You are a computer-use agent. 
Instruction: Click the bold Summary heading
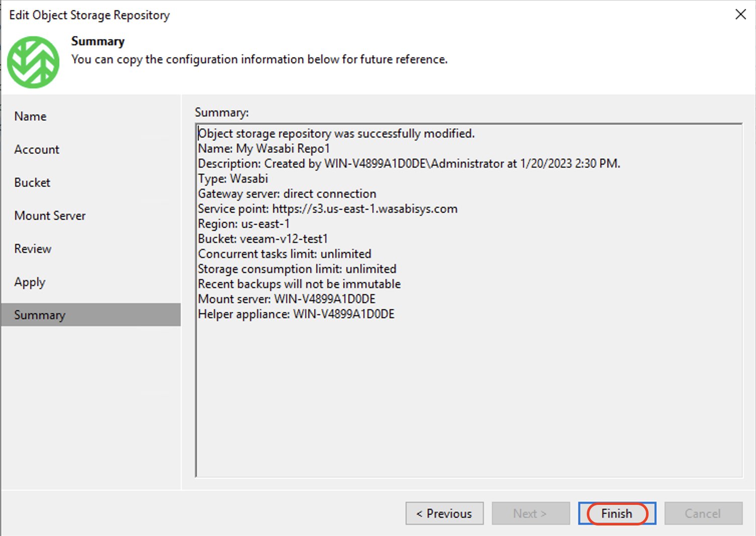[x=98, y=41]
